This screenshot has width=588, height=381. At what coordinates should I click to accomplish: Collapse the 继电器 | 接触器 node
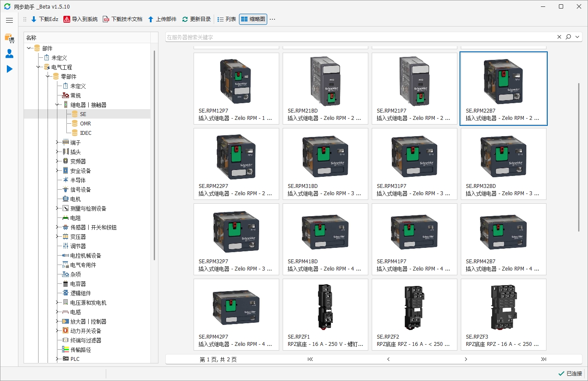click(x=57, y=105)
